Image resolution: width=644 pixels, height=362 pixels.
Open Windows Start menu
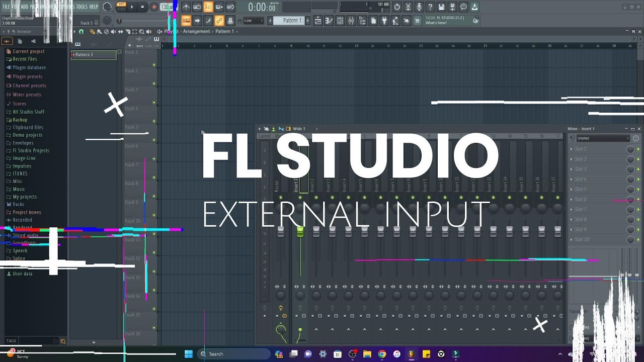tap(189, 354)
